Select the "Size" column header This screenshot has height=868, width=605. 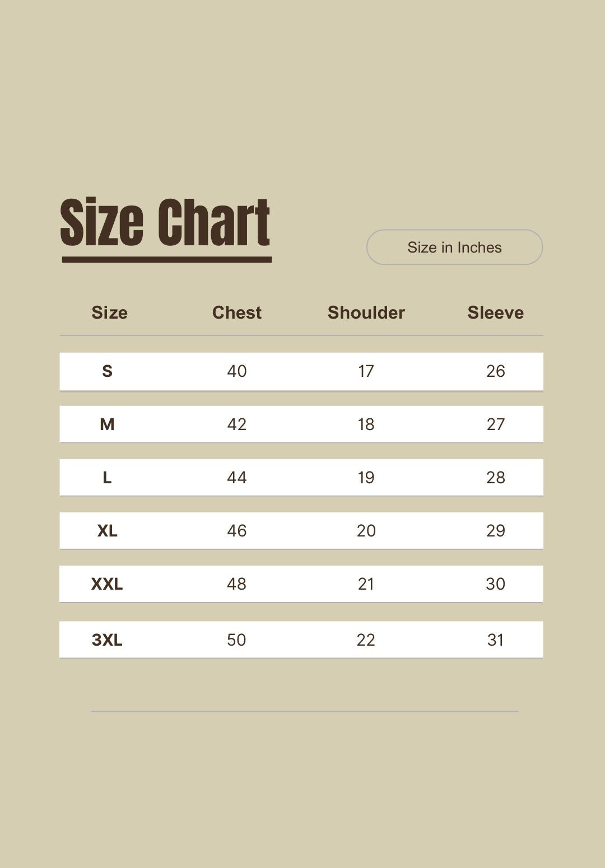point(109,312)
